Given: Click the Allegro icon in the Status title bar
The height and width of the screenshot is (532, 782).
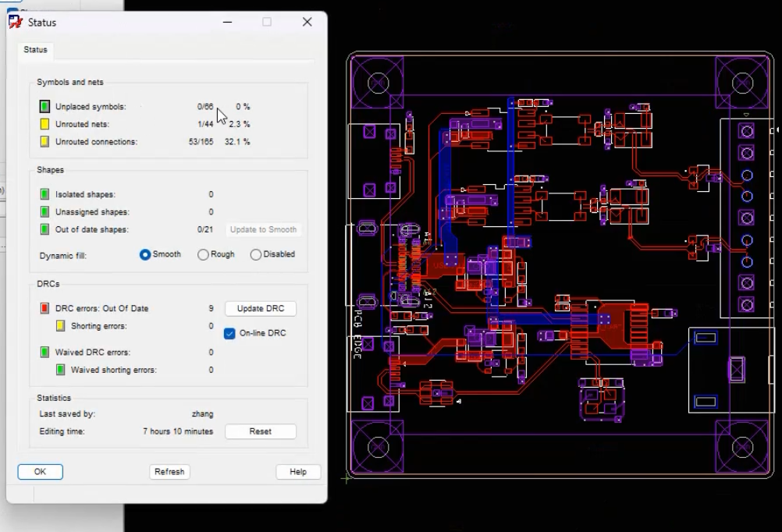Looking at the screenshot, I should tap(16, 22).
